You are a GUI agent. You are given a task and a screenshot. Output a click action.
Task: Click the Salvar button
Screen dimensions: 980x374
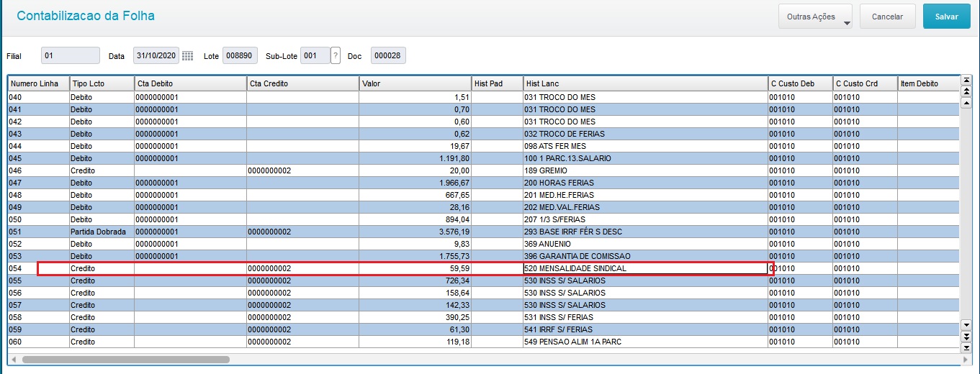coord(946,17)
